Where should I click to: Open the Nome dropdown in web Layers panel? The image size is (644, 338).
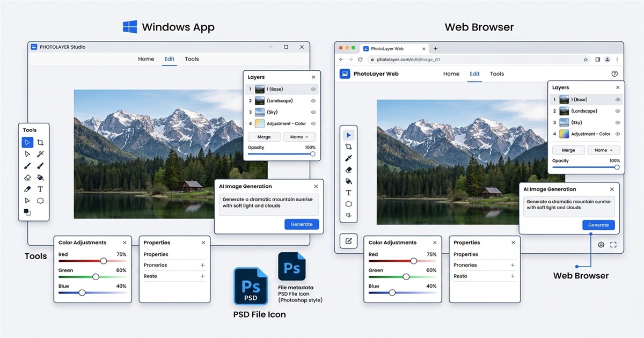[604, 150]
